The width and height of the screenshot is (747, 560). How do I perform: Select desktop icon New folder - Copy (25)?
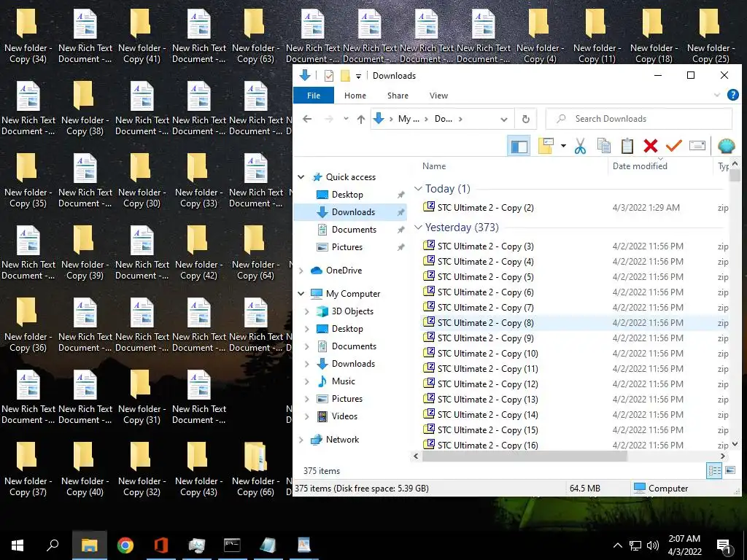(711, 35)
